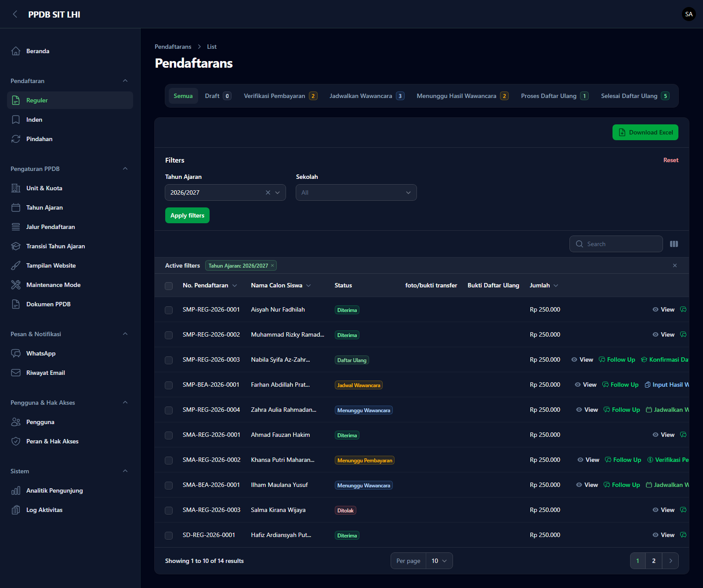This screenshot has width=703, height=588.
Task: Click the Tahun Ajaran calendar icon in sidebar
Action: point(16,207)
